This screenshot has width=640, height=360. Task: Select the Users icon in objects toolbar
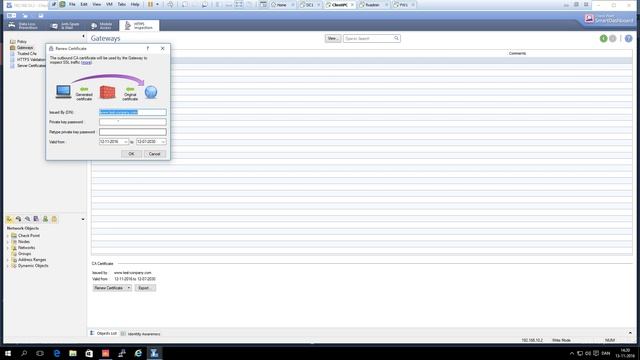(x=45, y=219)
